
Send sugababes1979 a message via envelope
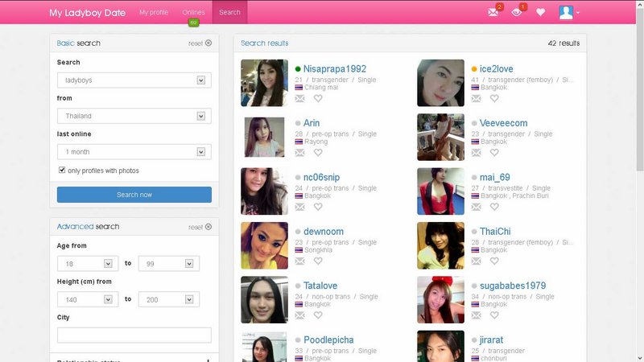476,315
